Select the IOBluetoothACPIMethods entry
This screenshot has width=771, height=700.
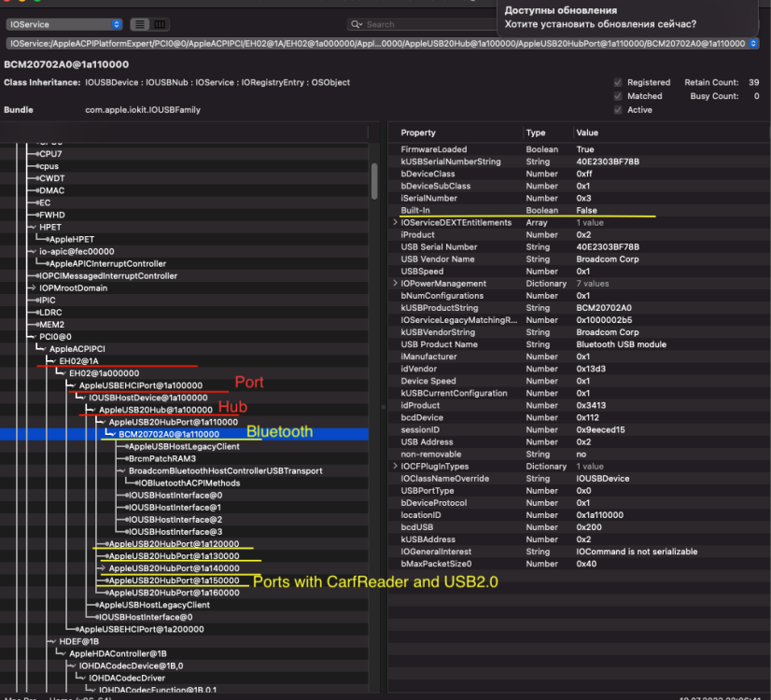coord(189,483)
